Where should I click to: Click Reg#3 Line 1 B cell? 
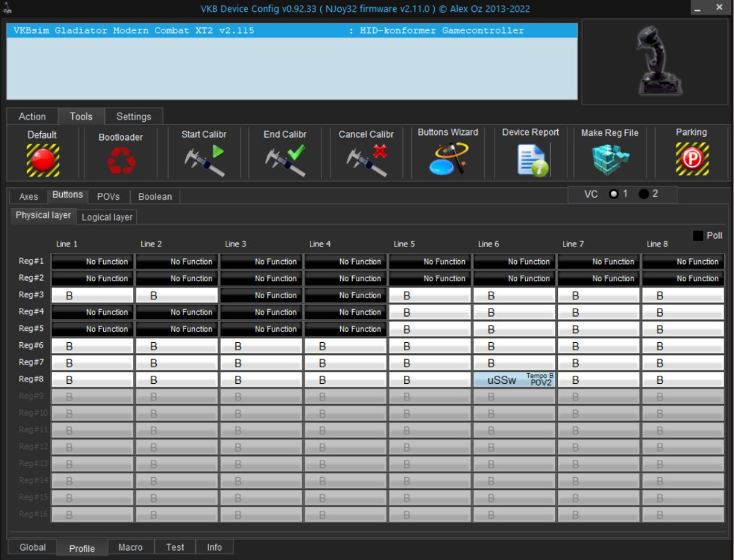[92, 296]
